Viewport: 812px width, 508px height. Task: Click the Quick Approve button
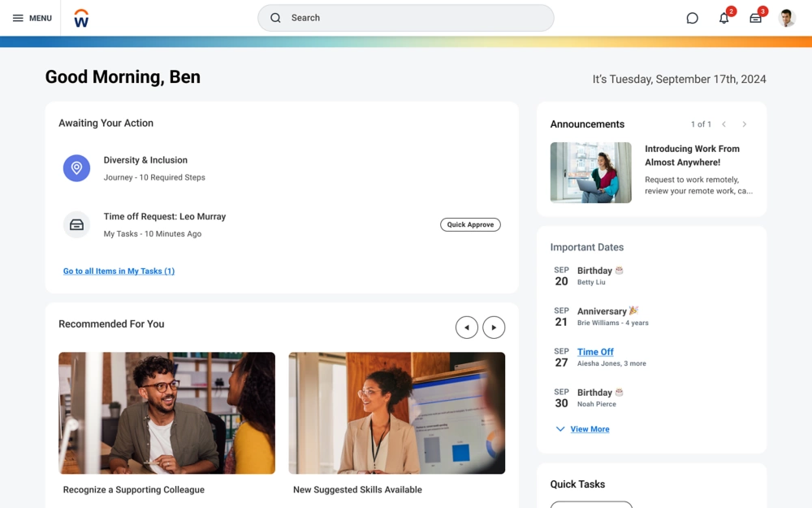pyautogui.click(x=470, y=224)
